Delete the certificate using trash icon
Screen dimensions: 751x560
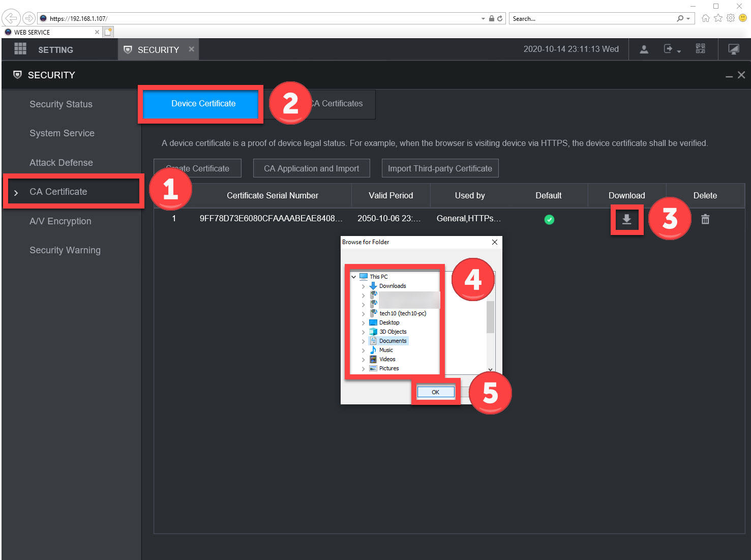pyautogui.click(x=705, y=219)
